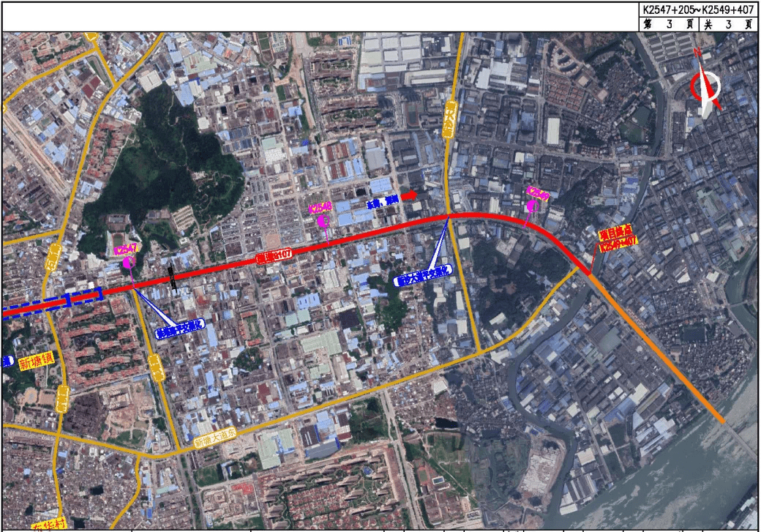Click the blue dashed rectangle on the route
This screenshot has width=761, height=532.
[51, 302]
